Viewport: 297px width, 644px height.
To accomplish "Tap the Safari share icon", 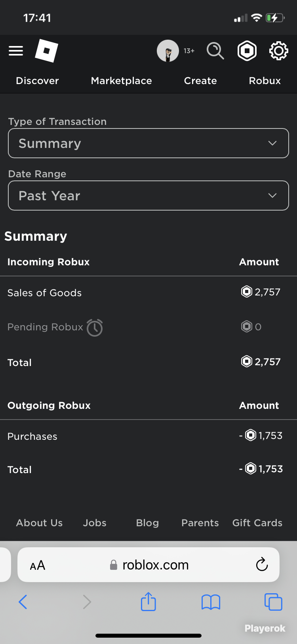I will pyautogui.click(x=148, y=602).
